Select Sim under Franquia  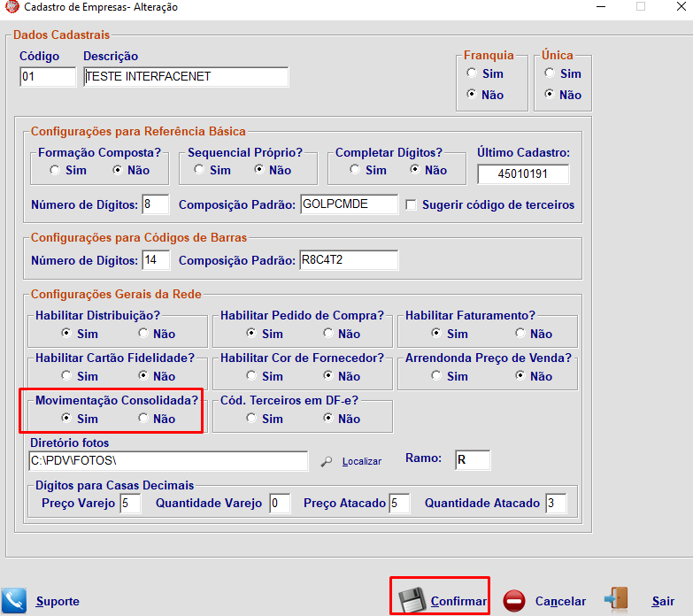[472, 73]
